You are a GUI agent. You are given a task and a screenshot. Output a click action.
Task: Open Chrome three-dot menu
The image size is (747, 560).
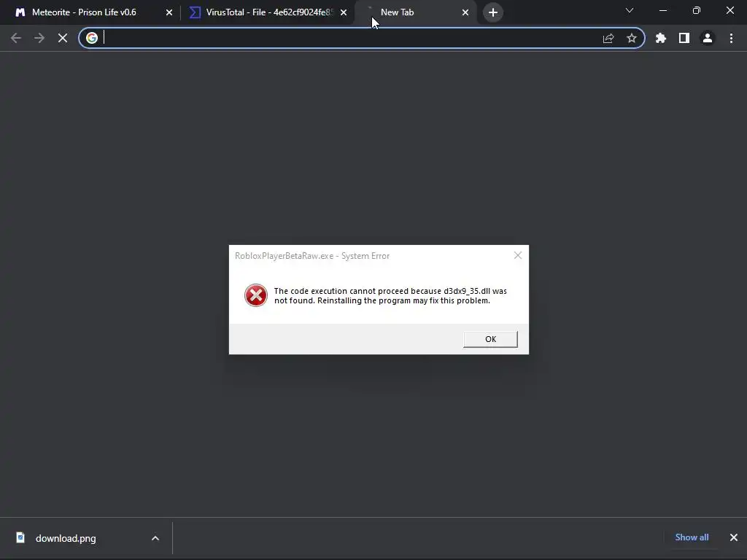tap(731, 38)
